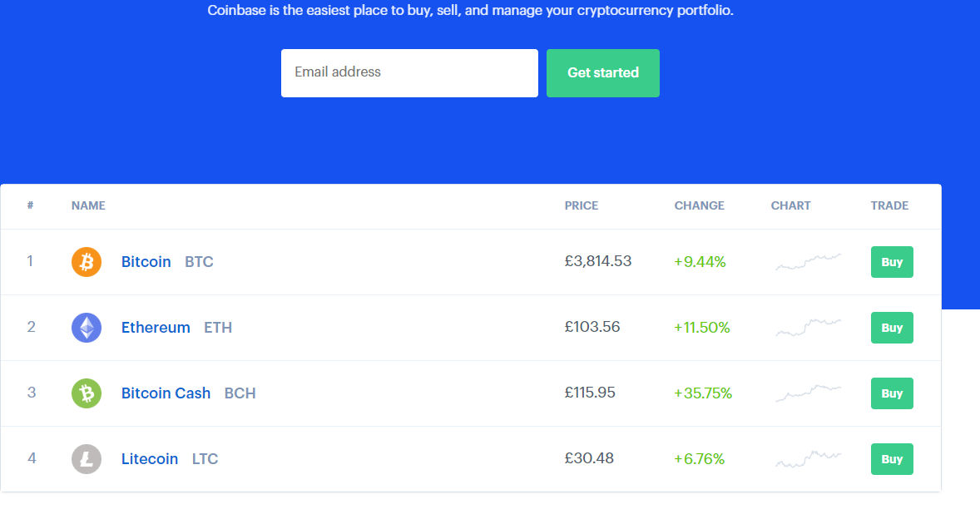The width and height of the screenshot is (980, 524).
Task: Open the Bitcoin price sparkline chart
Action: 808,262
